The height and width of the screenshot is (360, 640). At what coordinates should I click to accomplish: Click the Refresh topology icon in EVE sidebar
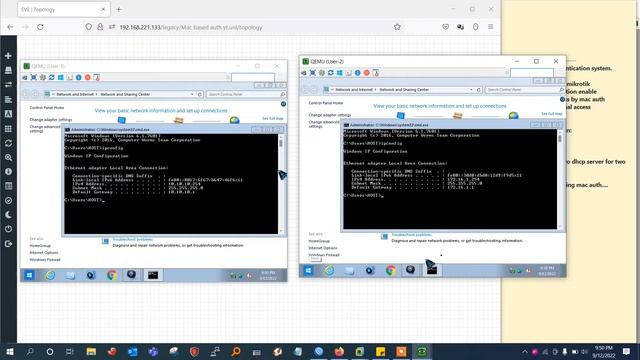coord(8,143)
